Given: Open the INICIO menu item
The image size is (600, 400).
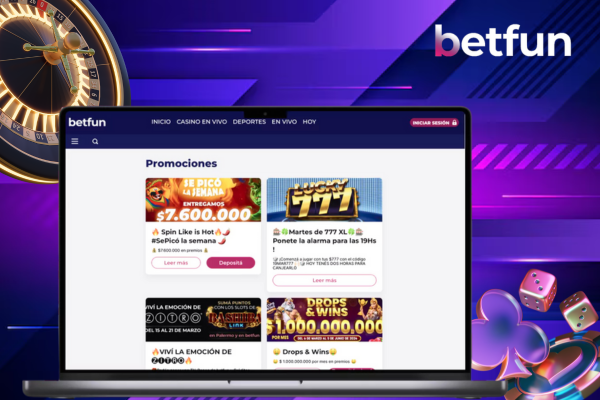Looking at the screenshot, I should [161, 122].
